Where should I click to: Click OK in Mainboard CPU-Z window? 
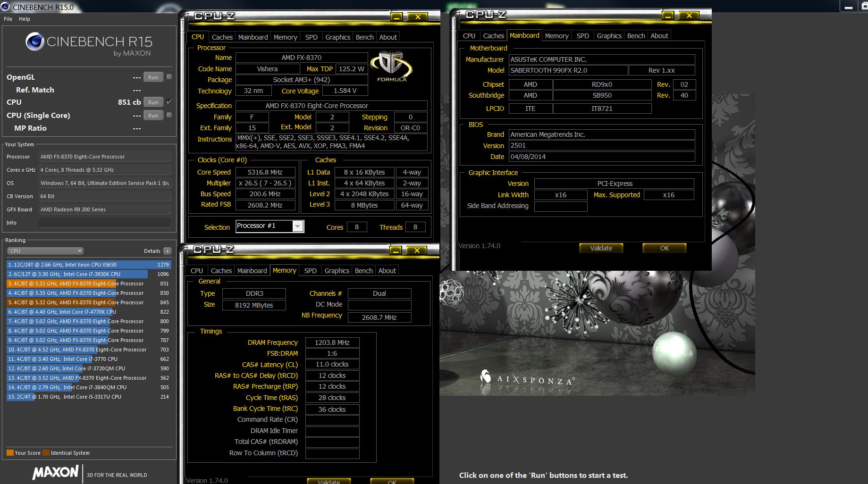[x=664, y=248]
